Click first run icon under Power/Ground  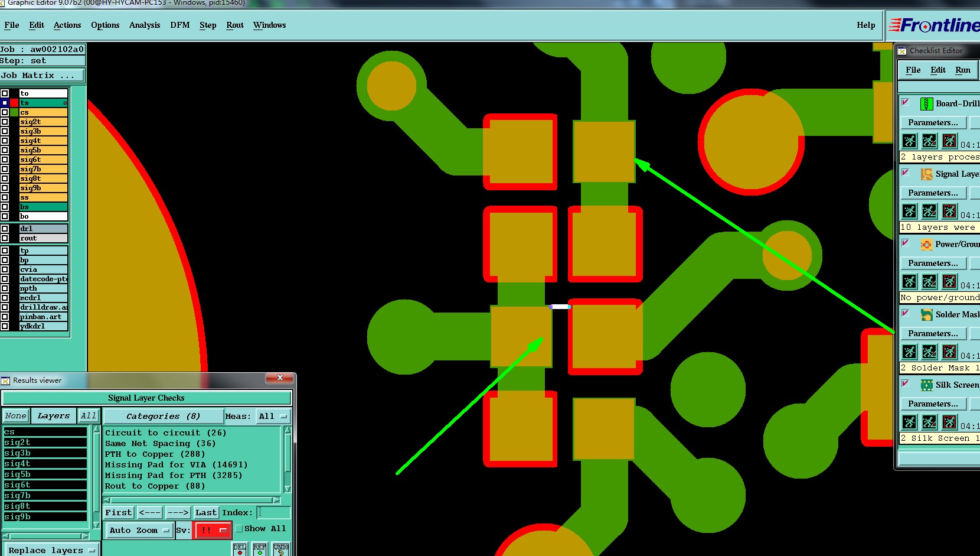click(909, 281)
